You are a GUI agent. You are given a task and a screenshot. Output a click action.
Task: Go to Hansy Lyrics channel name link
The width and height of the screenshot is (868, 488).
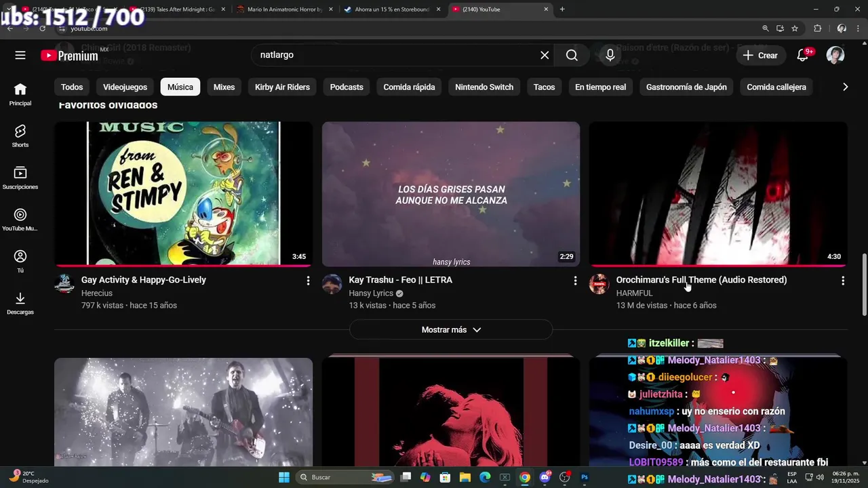pyautogui.click(x=371, y=293)
